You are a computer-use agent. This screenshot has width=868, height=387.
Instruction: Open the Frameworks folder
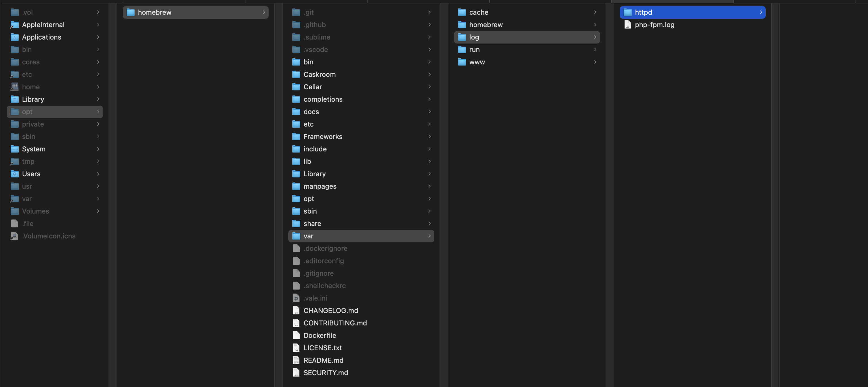click(323, 137)
